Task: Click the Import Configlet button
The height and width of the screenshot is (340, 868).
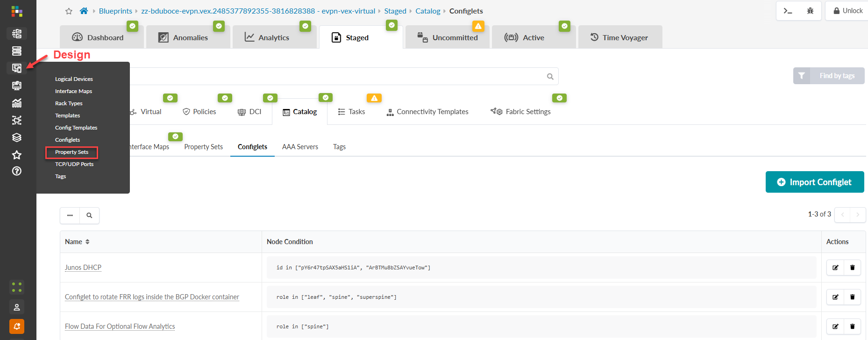Action: [x=814, y=182]
